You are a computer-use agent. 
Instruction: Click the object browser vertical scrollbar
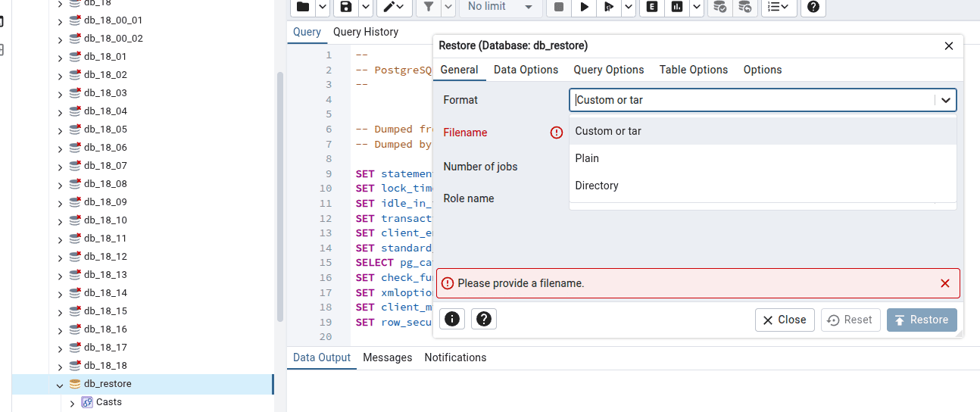279,197
